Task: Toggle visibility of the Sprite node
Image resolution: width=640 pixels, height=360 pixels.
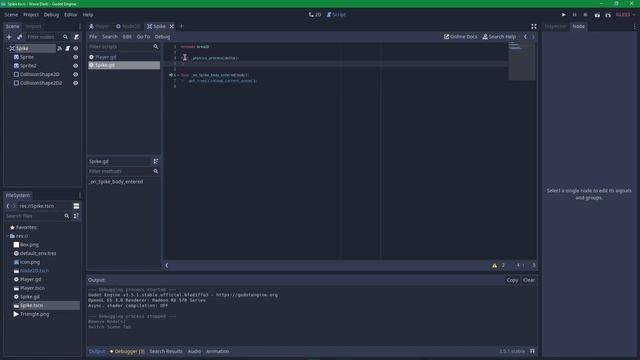Action: point(76,57)
